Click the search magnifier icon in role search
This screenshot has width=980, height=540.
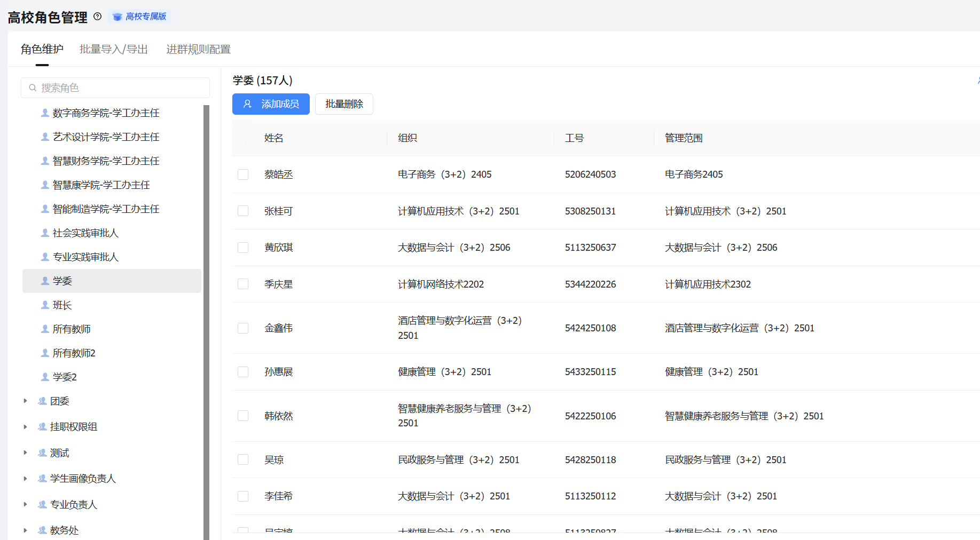pos(33,88)
